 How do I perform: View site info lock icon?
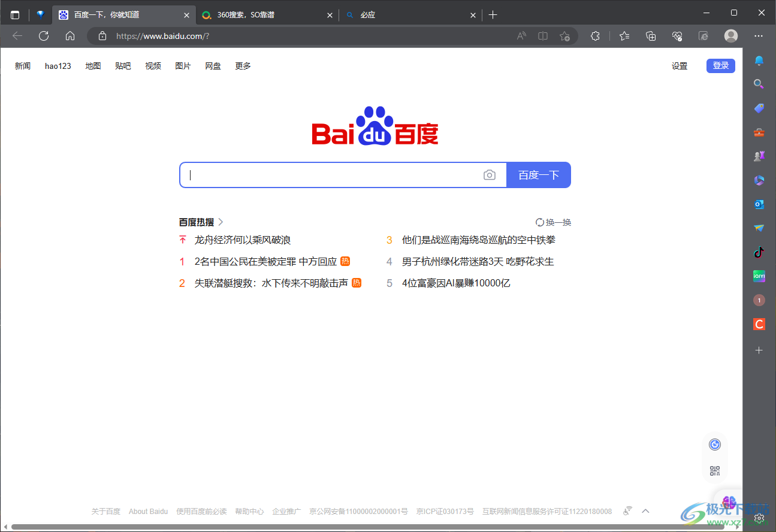(x=102, y=36)
